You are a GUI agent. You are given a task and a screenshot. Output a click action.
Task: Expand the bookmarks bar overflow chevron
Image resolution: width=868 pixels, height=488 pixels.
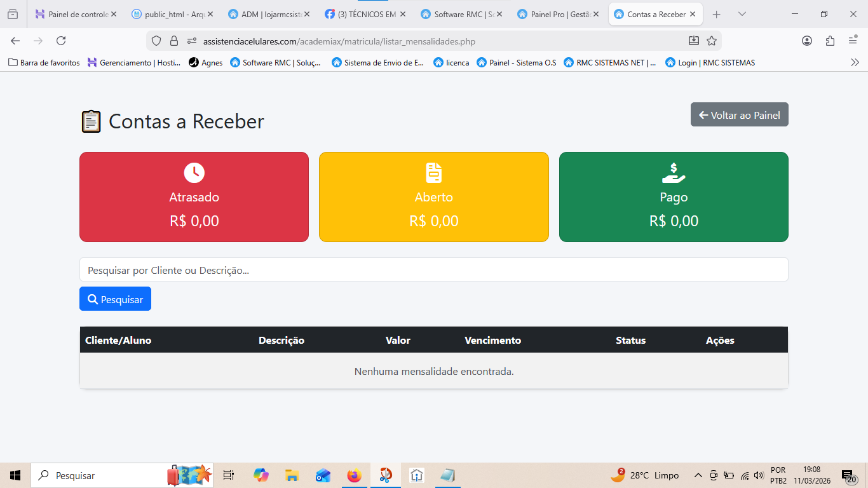click(855, 62)
